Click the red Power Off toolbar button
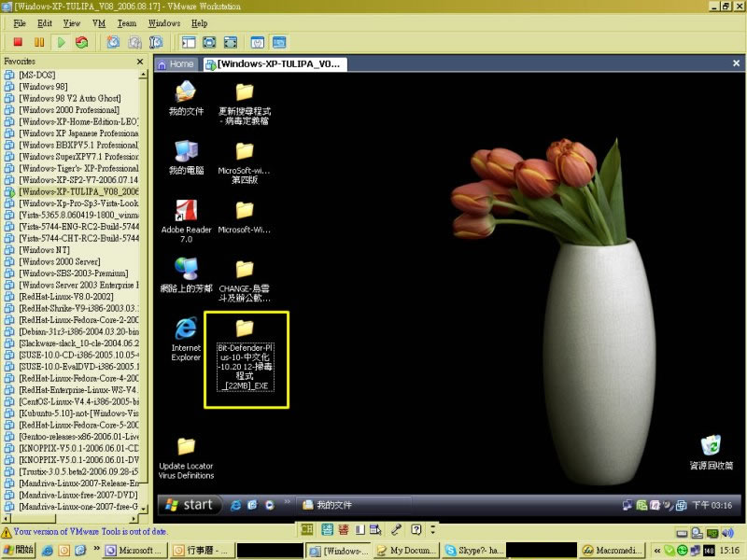The width and height of the screenshot is (747, 560). 18,42
